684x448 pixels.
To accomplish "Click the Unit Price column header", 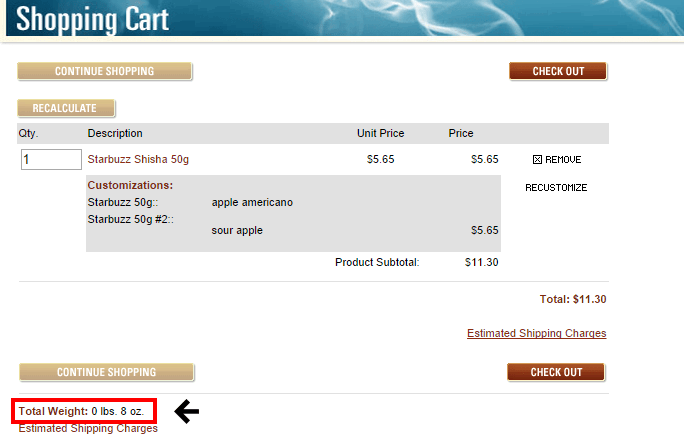I will (x=380, y=133).
